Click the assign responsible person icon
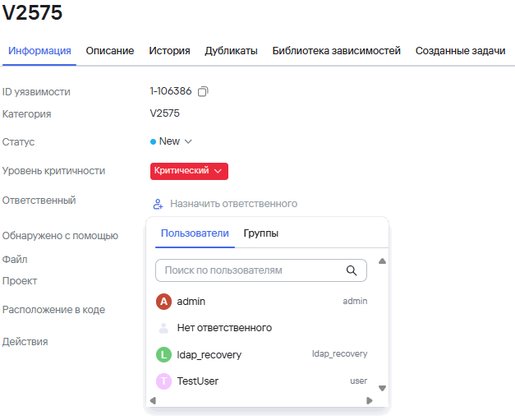This screenshot has width=515, height=420. point(158,204)
